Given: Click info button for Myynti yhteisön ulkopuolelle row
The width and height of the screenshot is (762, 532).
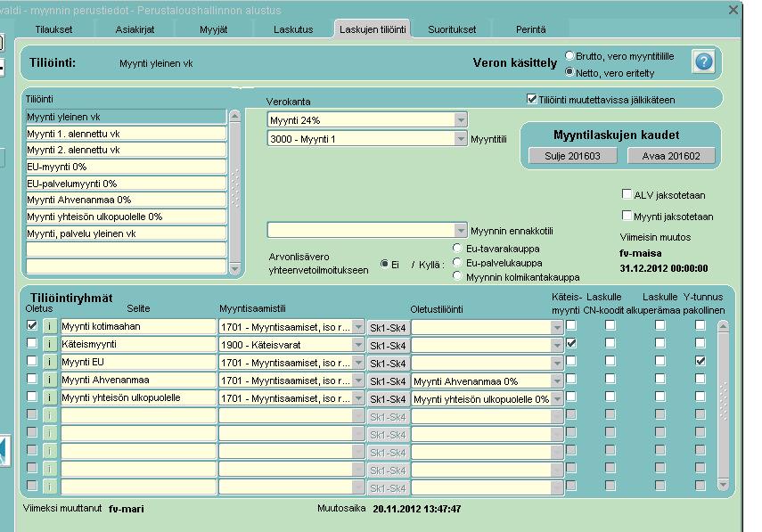Looking at the screenshot, I should point(50,397).
